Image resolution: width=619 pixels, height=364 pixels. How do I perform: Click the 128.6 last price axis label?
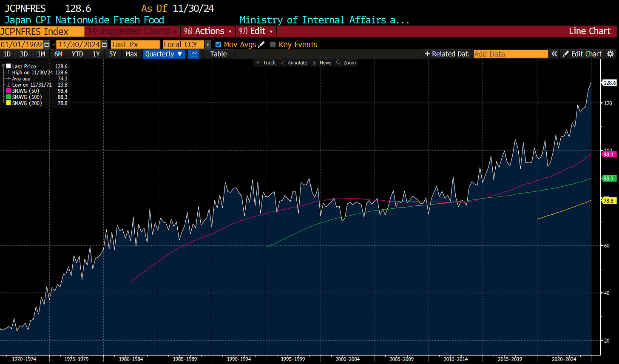click(609, 83)
